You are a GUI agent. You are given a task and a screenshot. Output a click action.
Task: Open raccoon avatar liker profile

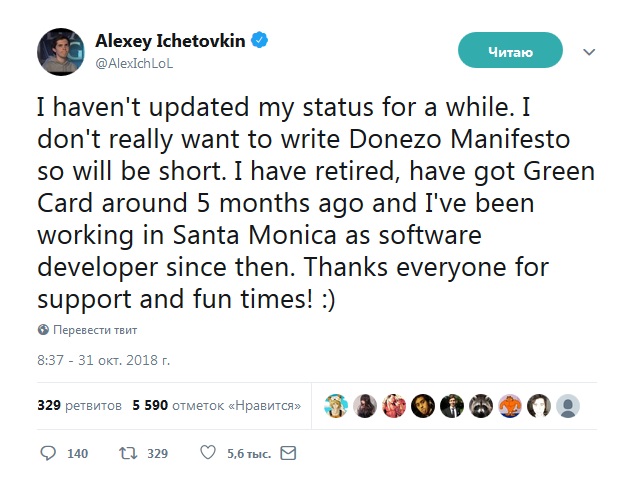click(x=481, y=406)
